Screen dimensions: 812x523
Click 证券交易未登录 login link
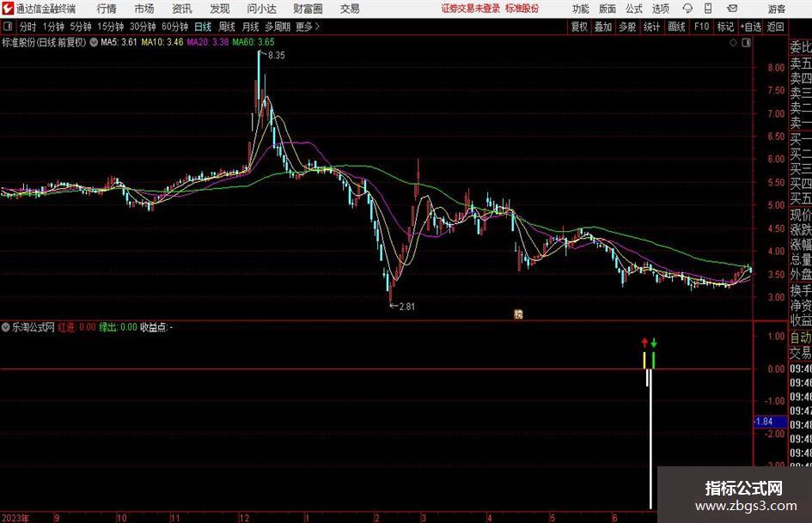[471, 9]
